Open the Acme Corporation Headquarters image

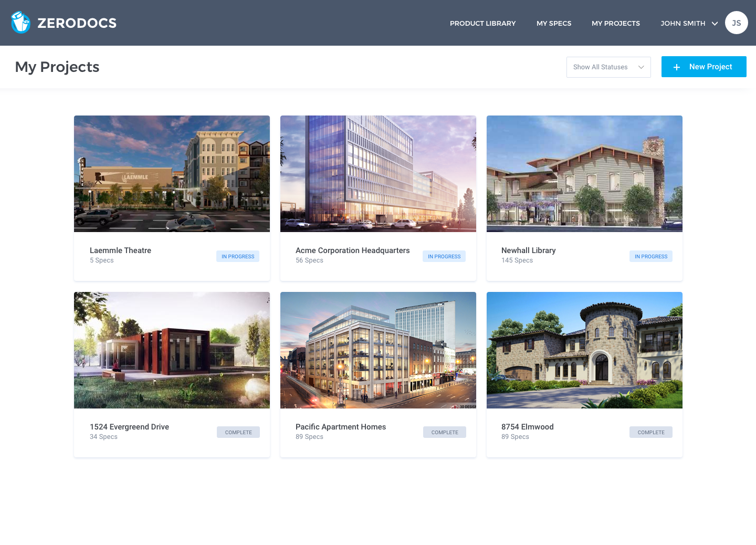point(378,174)
